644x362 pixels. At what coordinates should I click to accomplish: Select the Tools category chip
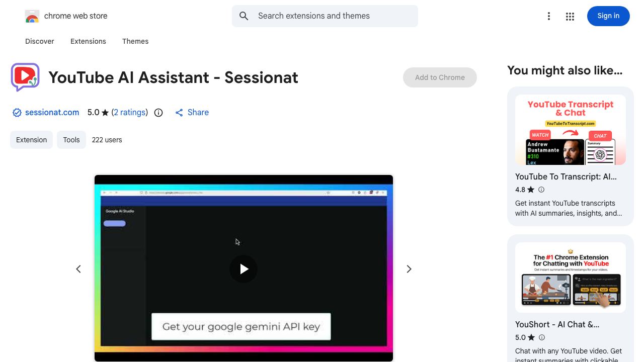click(x=71, y=140)
